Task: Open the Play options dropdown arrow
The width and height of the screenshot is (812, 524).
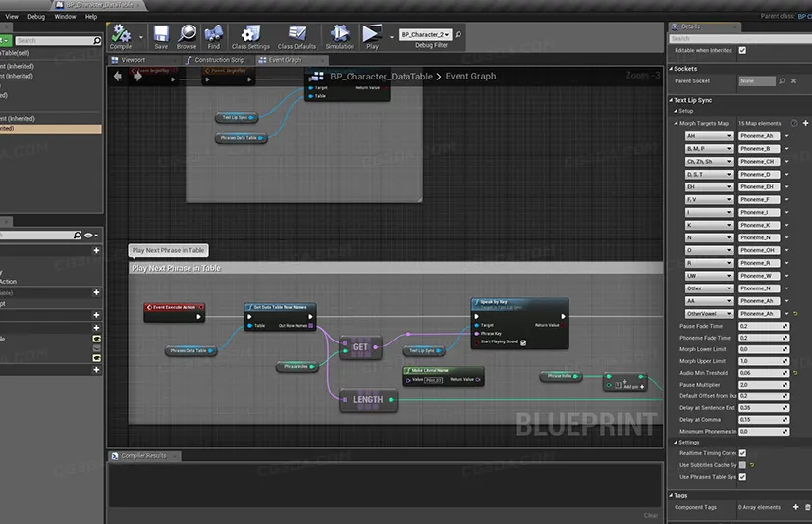Action: [x=392, y=36]
